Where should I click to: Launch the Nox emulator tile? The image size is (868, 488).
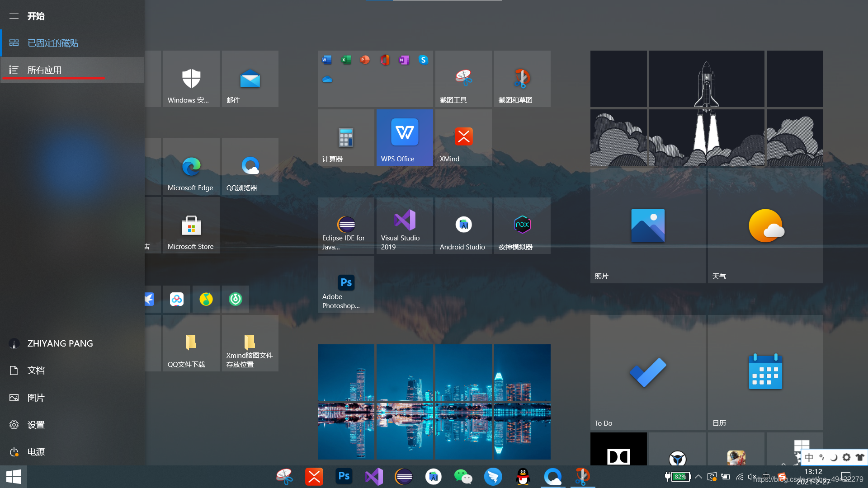pos(522,225)
